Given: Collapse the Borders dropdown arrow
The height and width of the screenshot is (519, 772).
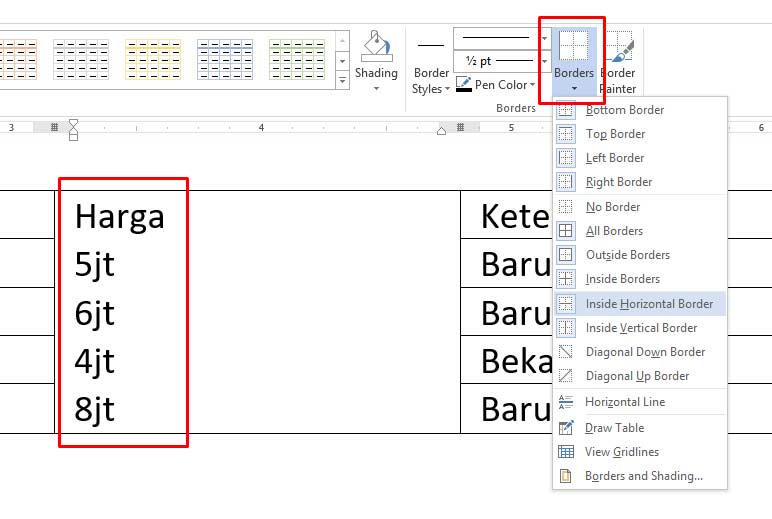Looking at the screenshot, I should [574, 89].
